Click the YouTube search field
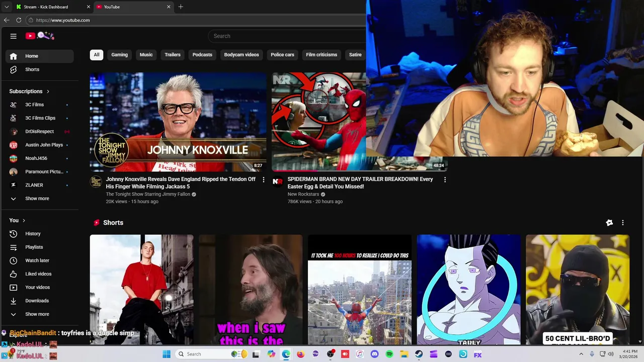This screenshot has width=644, height=362. pos(287,36)
